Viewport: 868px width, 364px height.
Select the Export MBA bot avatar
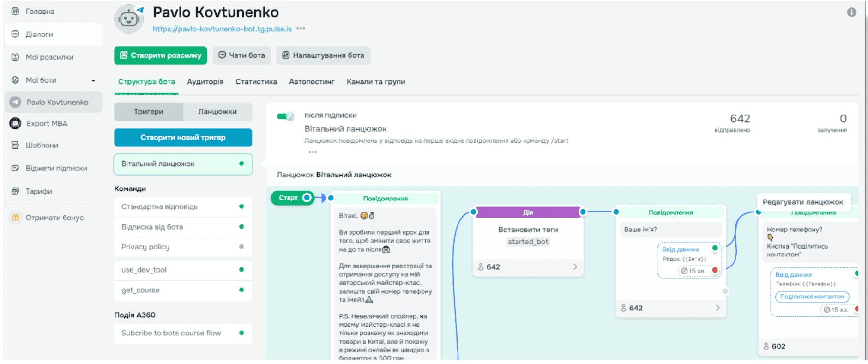click(15, 123)
